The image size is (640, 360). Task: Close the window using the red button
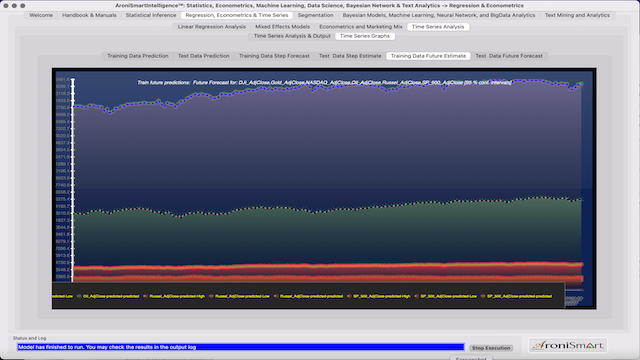[6, 6]
